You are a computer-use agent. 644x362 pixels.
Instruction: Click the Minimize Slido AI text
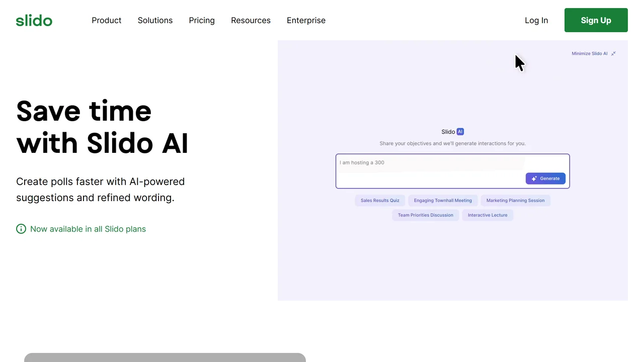589,53
